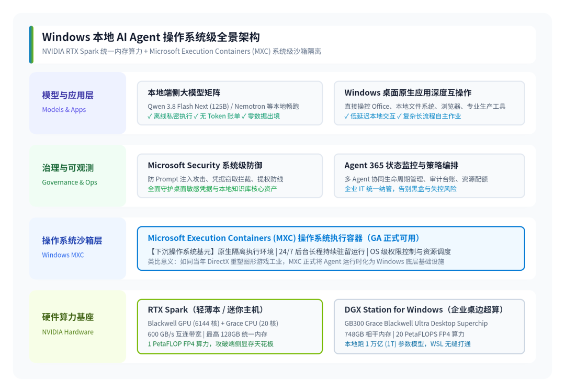Click the 'Windows MXC' sublabel
This screenshot has height=392, width=565.
pyautogui.click(x=63, y=255)
